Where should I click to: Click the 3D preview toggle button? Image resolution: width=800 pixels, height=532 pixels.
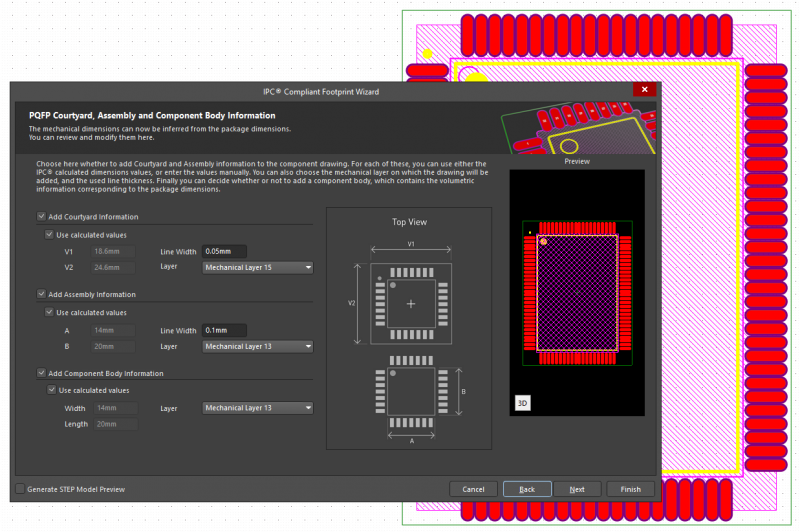click(522, 403)
